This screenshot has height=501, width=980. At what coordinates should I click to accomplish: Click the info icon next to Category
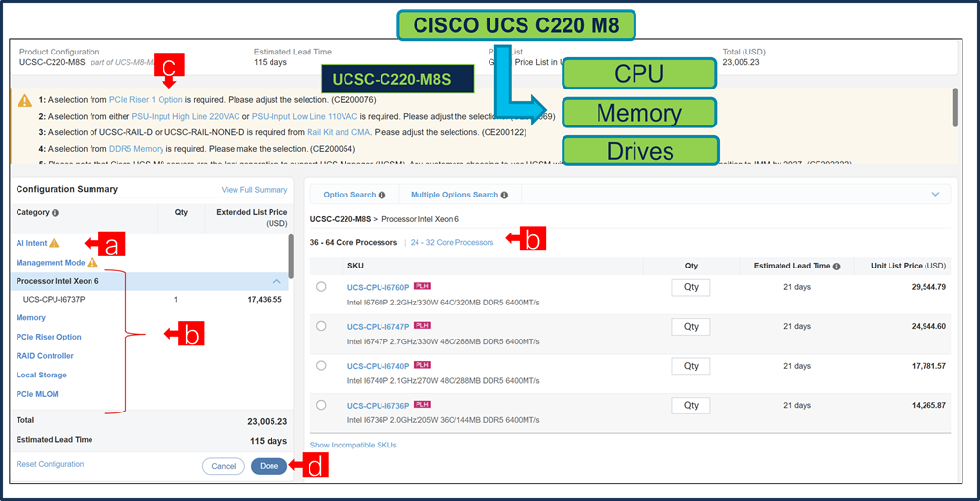tap(55, 213)
